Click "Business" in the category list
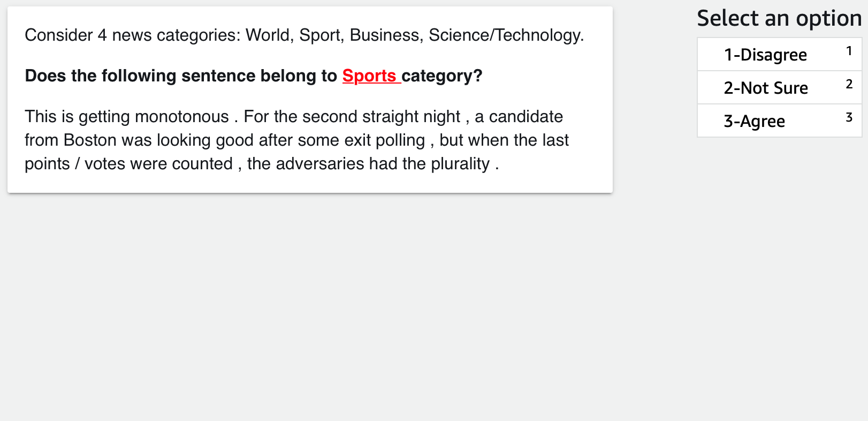 [384, 35]
